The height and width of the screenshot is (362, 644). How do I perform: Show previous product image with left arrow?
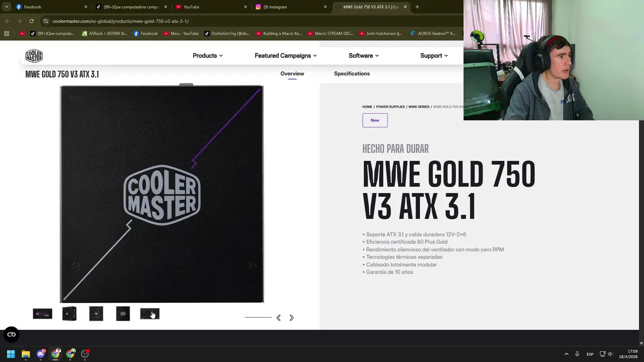click(278, 318)
